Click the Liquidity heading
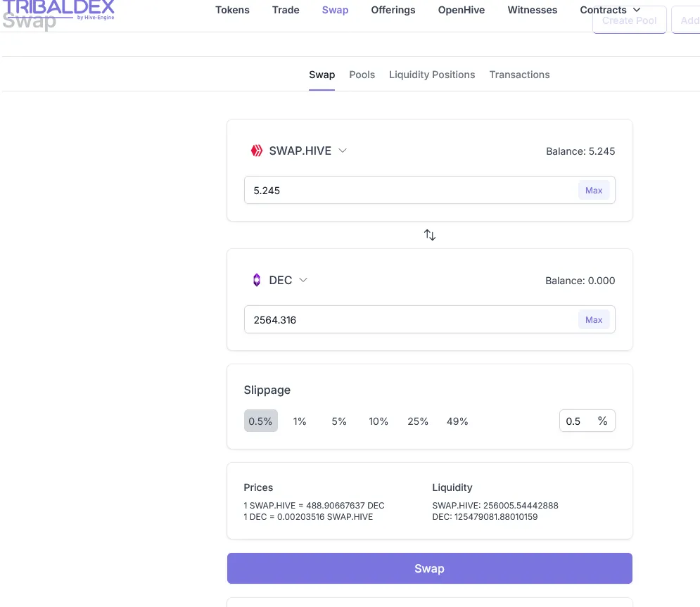The image size is (700, 607). point(452,487)
